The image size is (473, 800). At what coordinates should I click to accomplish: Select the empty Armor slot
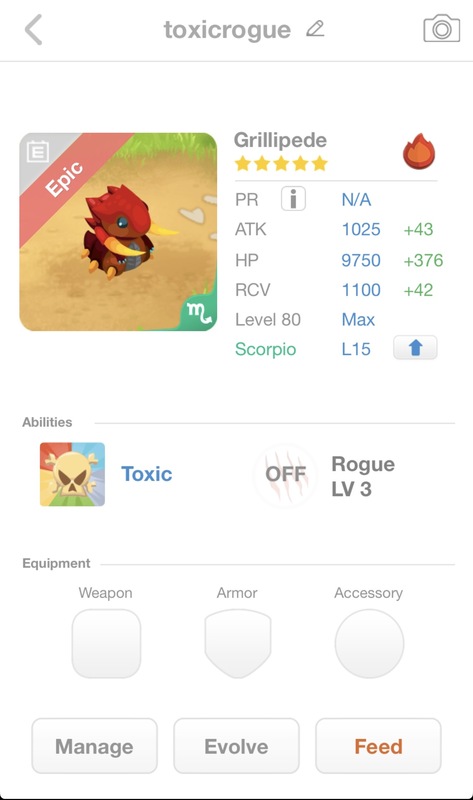click(238, 643)
